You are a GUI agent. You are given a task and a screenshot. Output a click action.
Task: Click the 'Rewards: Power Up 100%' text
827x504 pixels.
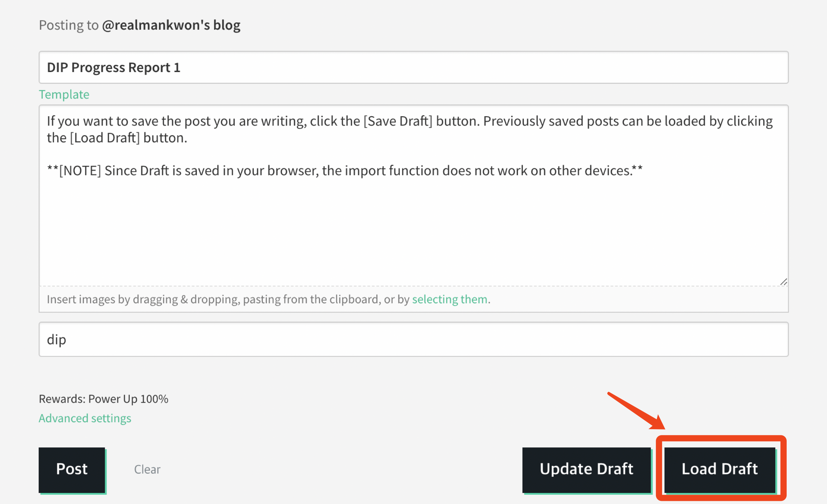(x=103, y=399)
